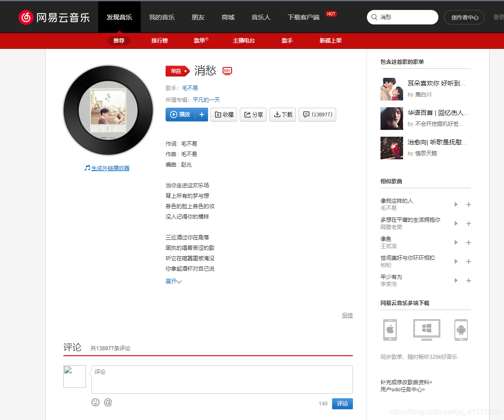The width and height of the screenshot is (504, 420).
Task: Open artist link 毛不易
Action: click(190, 88)
